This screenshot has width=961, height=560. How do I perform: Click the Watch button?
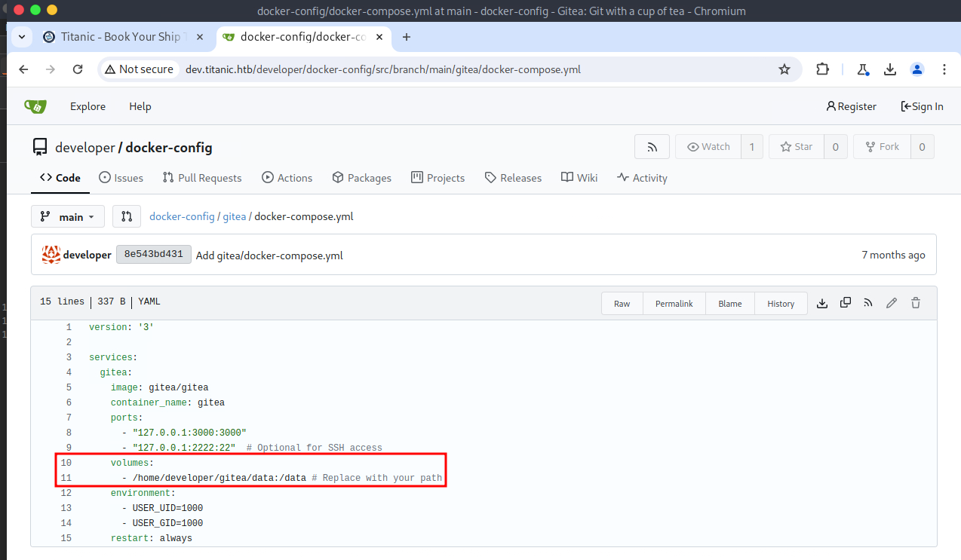[x=708, y=147]
